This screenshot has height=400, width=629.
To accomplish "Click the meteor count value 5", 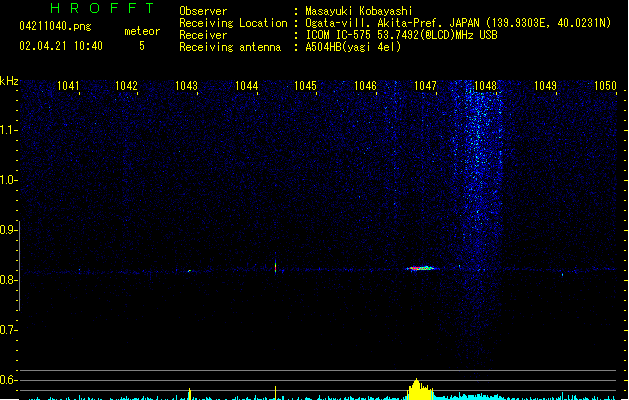I will coord(142,46).
